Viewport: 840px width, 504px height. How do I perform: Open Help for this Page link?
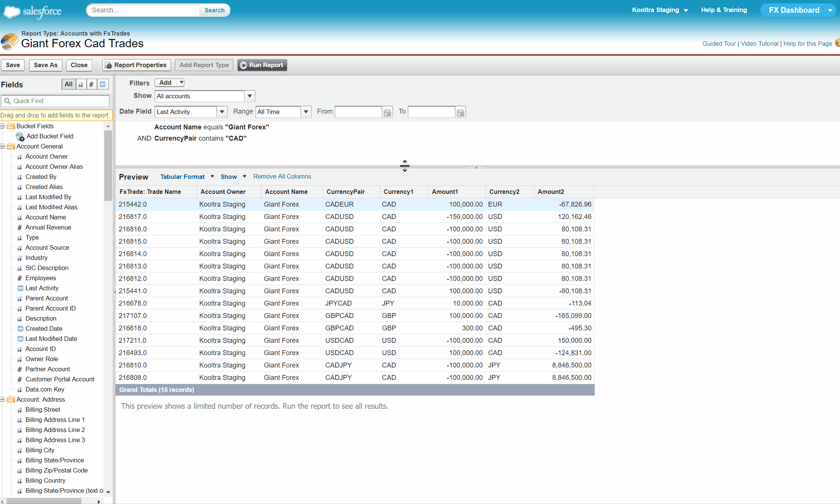coord(808,43)
